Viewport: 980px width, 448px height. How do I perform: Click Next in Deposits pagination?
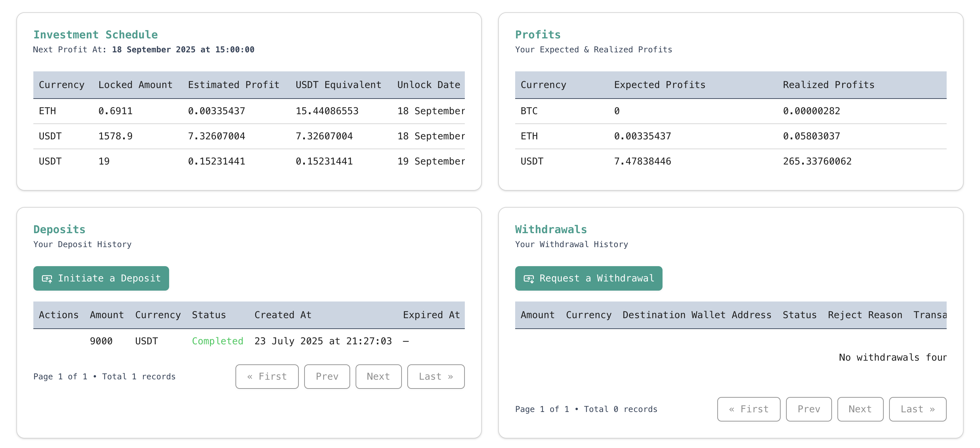[x=378, y=377]
